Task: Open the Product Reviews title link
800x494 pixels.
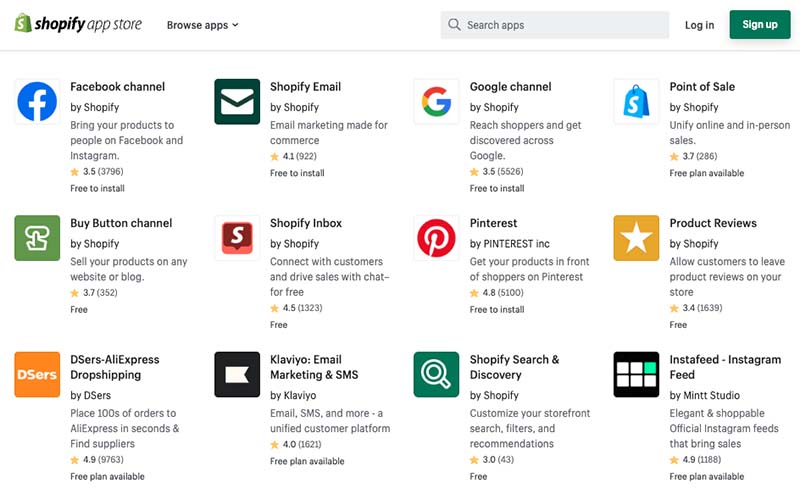Action: pos(713,223)
